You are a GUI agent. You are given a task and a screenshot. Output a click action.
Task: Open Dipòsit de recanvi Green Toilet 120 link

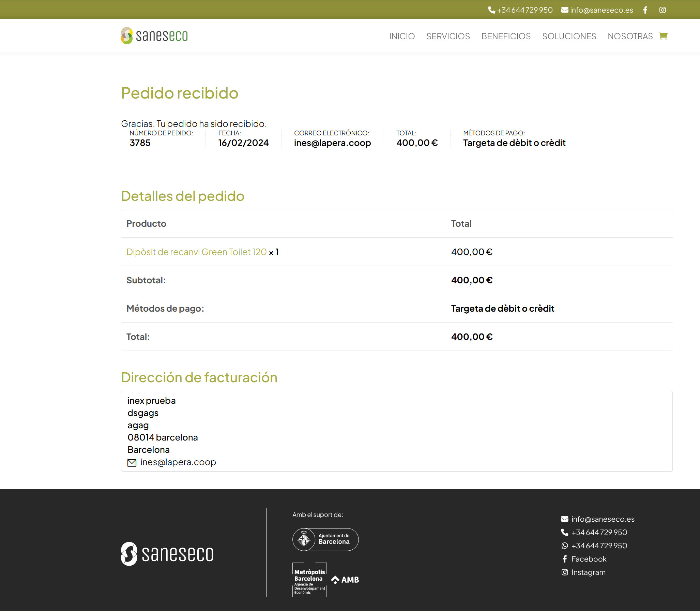click(196, 252)
